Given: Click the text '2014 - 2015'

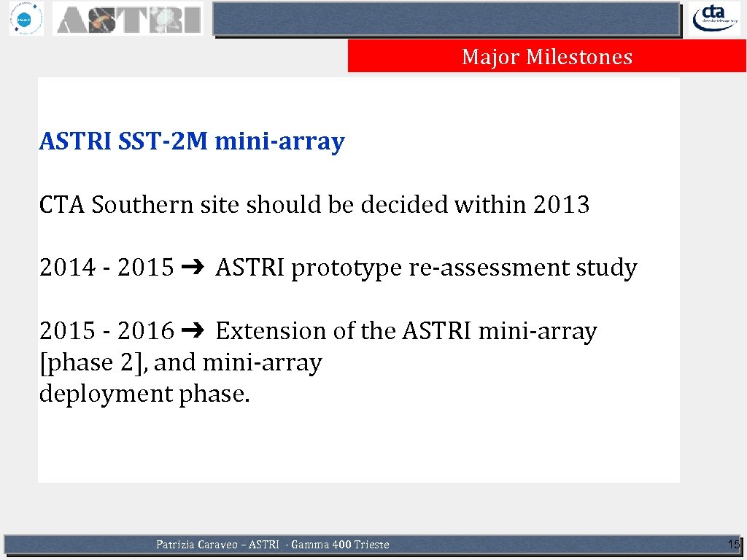Looking at the screenshot, I should click(107, 267).
